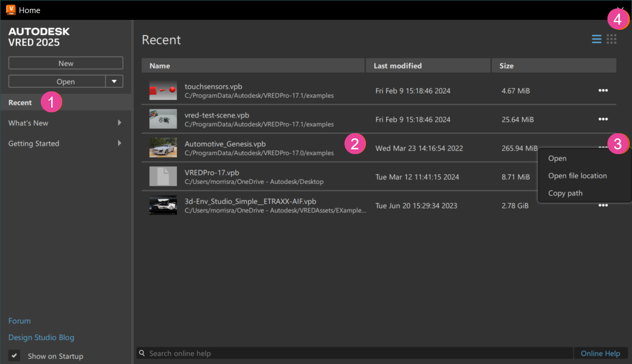Click the New button
Image resolution: width=632 pixels, height=364 pixels.
point(66,63)
